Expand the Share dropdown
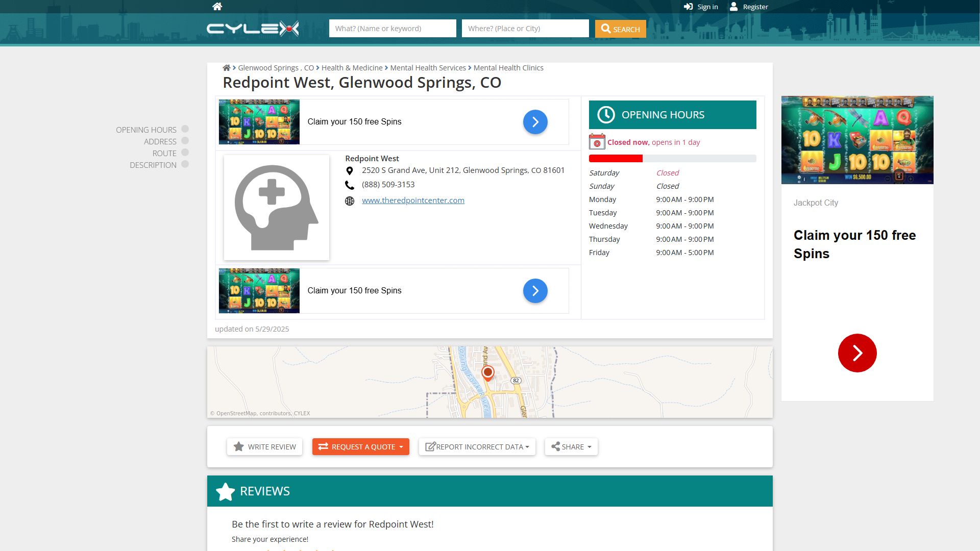 pyautogui.click(x=571, y=447)
